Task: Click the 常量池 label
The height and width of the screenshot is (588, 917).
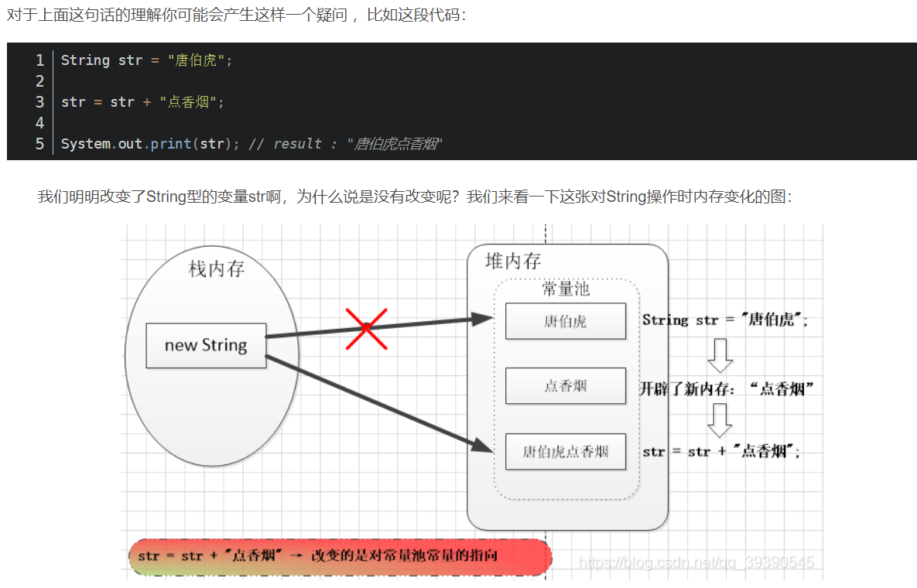Action: point(566,289)
